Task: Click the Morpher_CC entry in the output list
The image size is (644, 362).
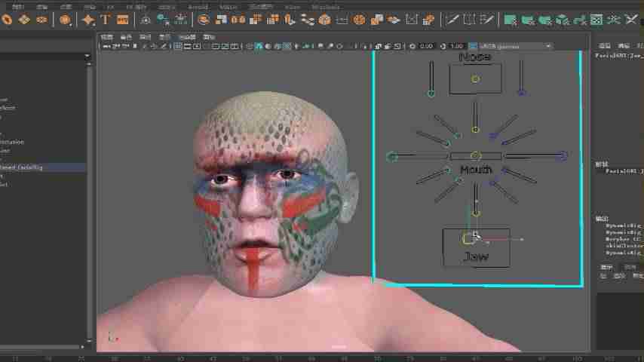Action: coord(624,239)
